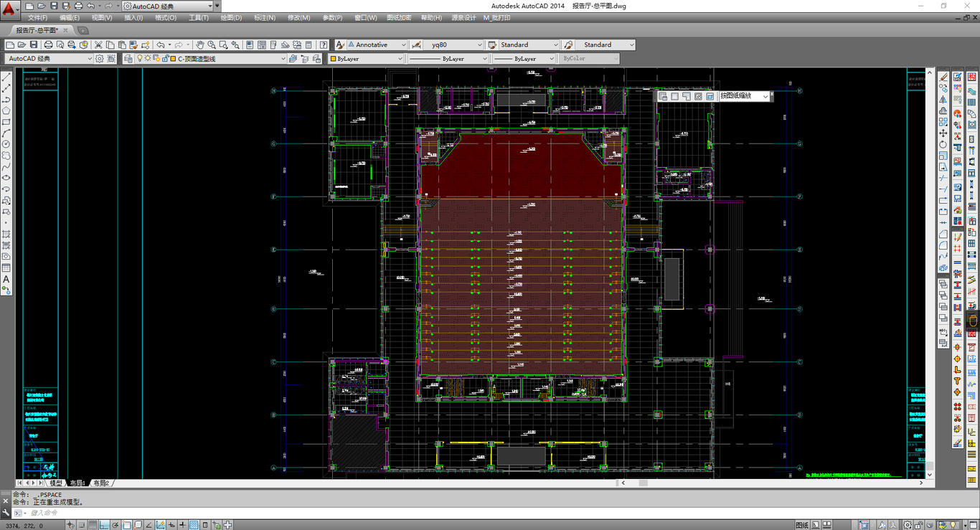Viewport: 980px width, 530px height.
Task: Select the Line draw tool
Action: point(6,76)
